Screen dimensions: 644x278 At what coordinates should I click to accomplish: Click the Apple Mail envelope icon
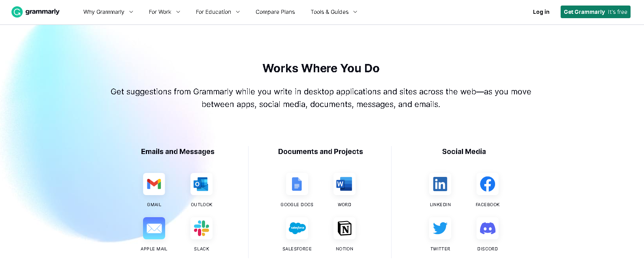(154, 228)
